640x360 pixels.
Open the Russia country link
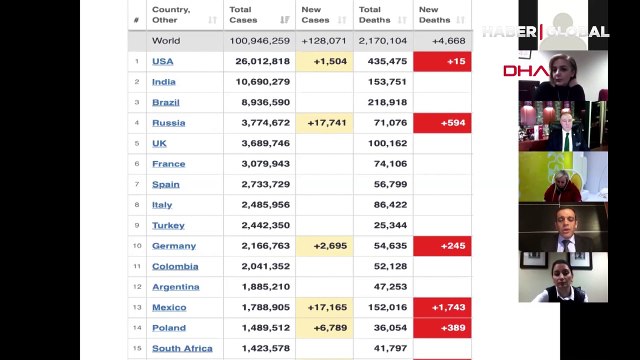coord(169,123)
